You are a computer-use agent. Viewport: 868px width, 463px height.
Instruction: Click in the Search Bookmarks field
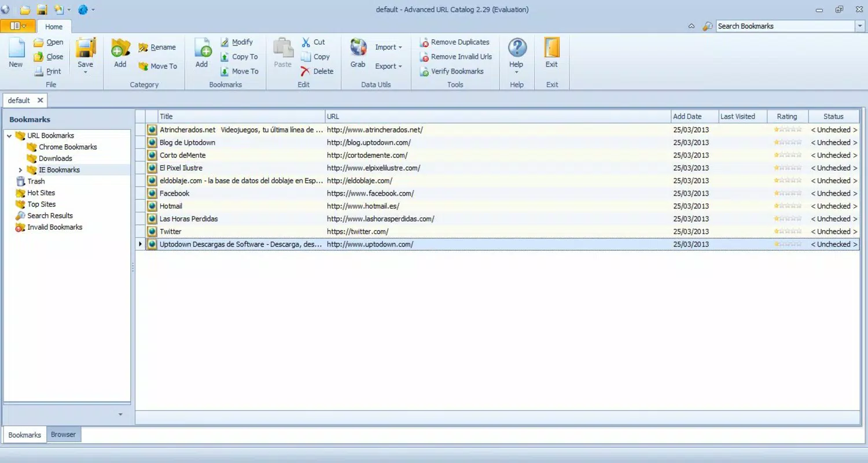click(x=785, y=26)
